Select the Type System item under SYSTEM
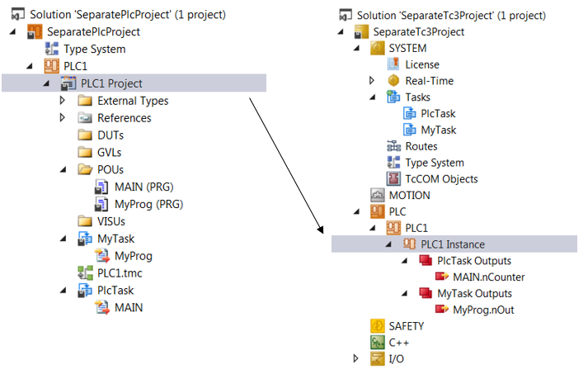 pyautogui.click(x=435, y=163)
